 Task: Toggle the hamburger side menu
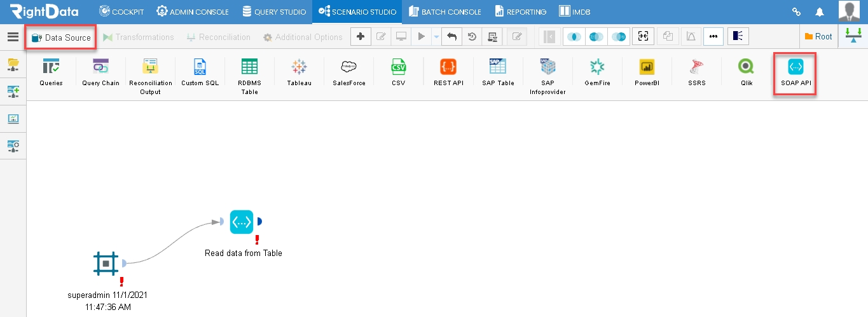point(13,37)
